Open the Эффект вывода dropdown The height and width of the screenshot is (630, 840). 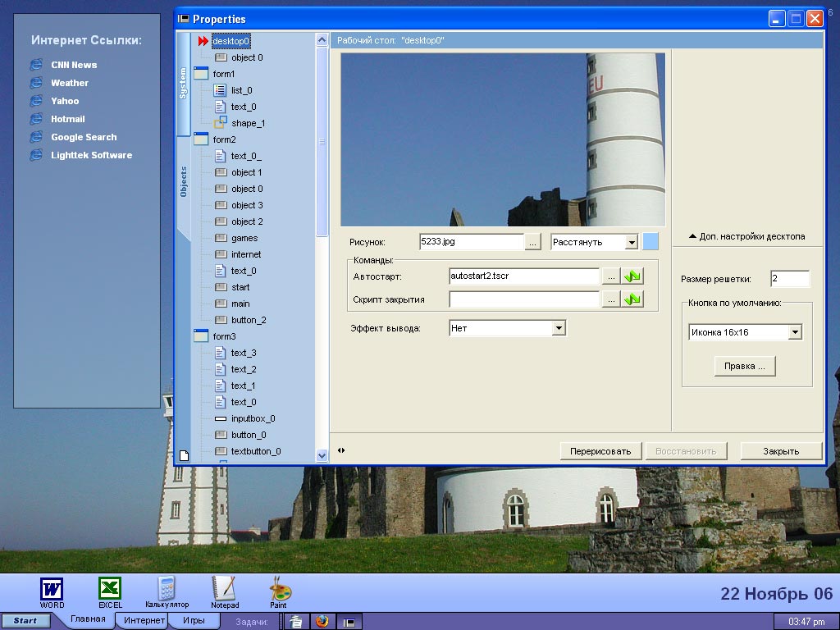pos(559,328)
